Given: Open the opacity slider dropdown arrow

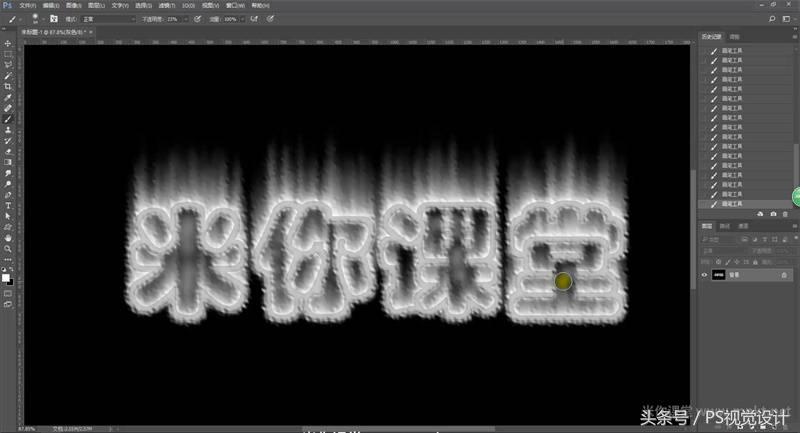Looking at the screenshot, I should (186, 19).
